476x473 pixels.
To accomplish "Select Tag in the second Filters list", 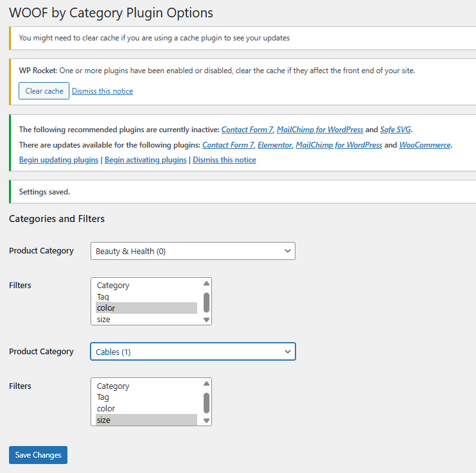I will click(103, 397).
